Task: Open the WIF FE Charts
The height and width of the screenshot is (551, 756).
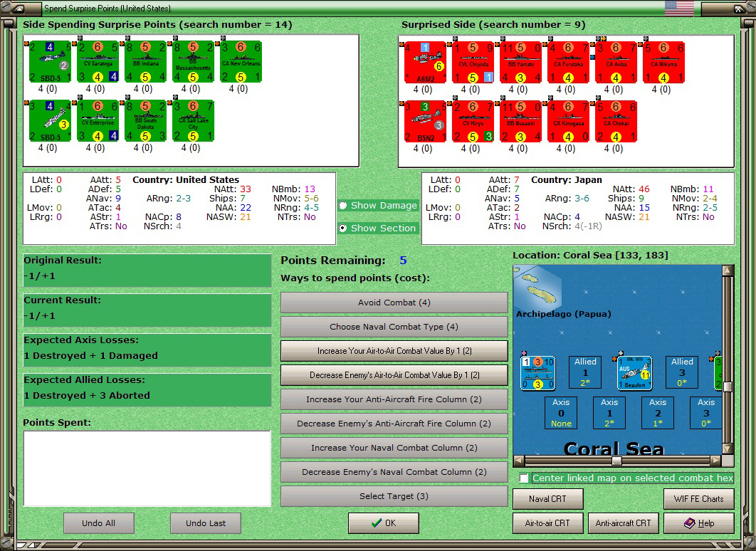Action: 698,499
